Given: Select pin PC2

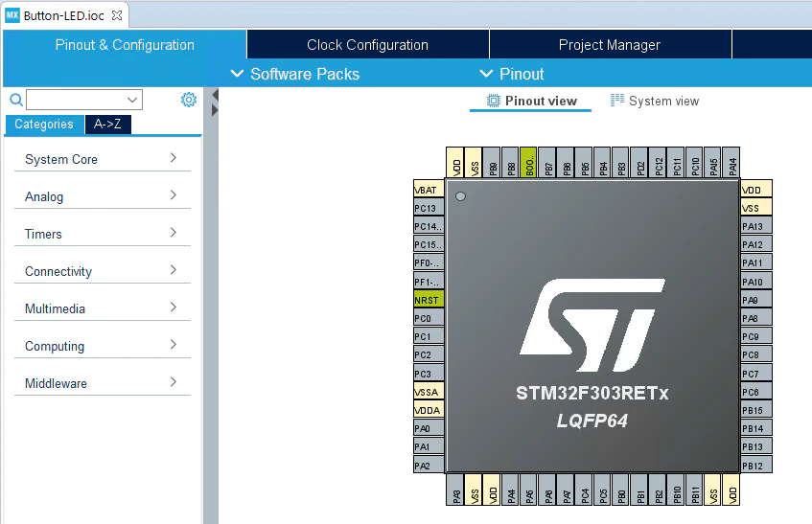Looking at the screenshot, I should (429, 354).
